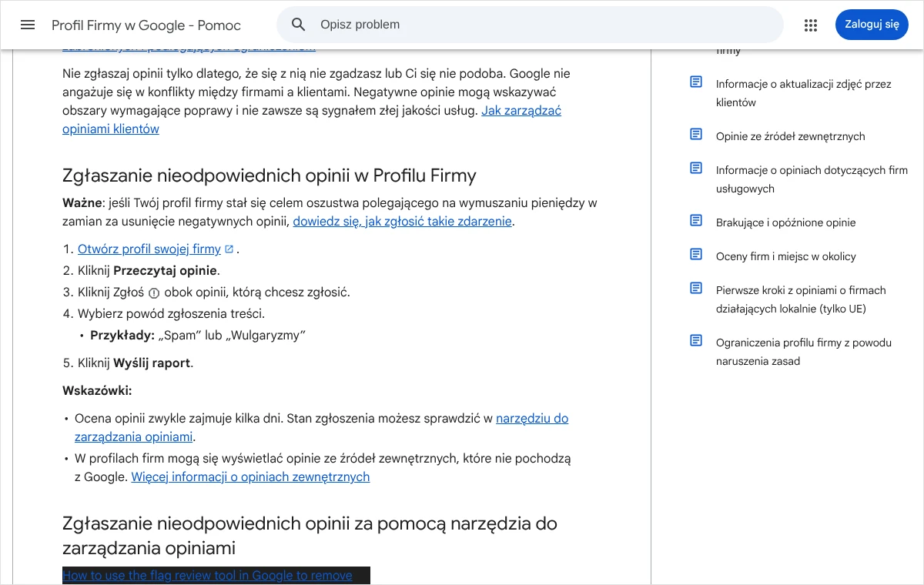924x585 pixels.
Task: Click the Zgłoś flag icon in step 3
Action: tap(153, 293)
